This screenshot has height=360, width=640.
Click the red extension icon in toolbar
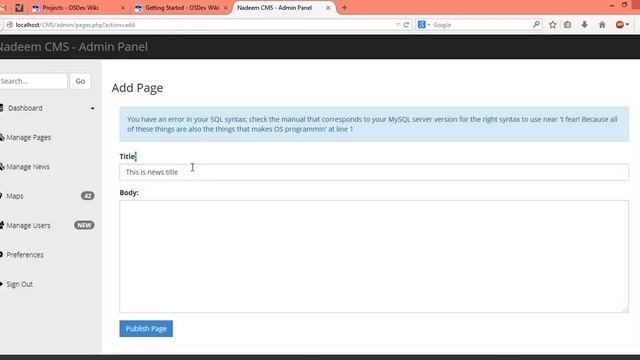[x=620, y=25]
